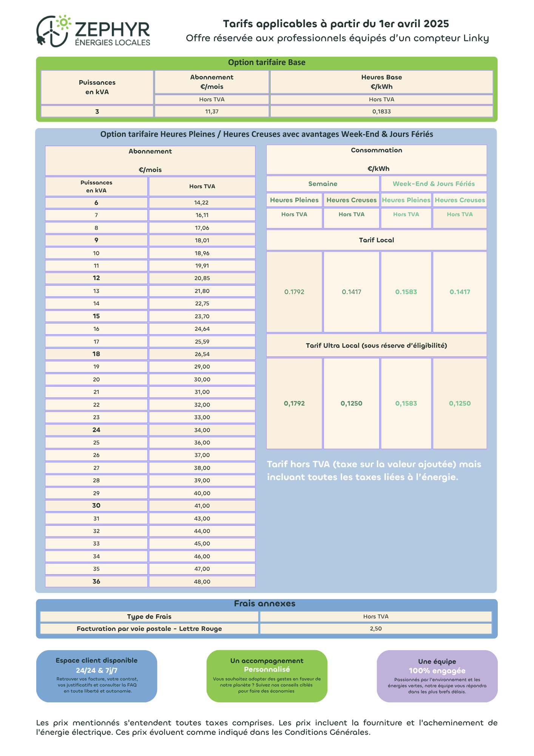Click the 'Tarif Local' section header
Screen dimensions: 534x756
[377, 240]
